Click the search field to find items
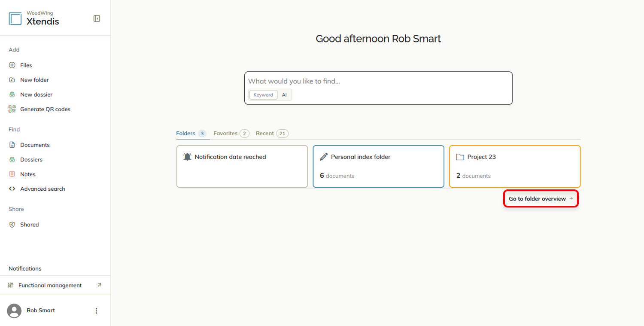This screenshot has width=644, height=326. coord(378,81)
